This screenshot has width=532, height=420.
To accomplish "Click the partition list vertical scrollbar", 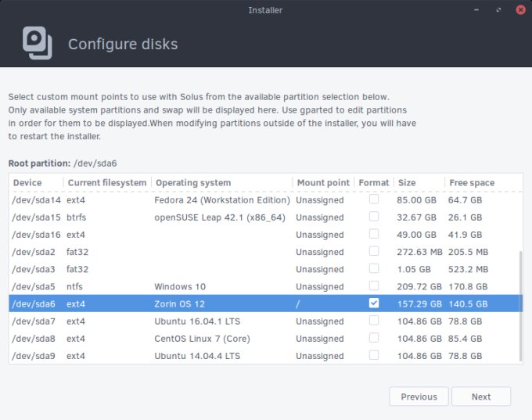I will (x=520, y=307).
